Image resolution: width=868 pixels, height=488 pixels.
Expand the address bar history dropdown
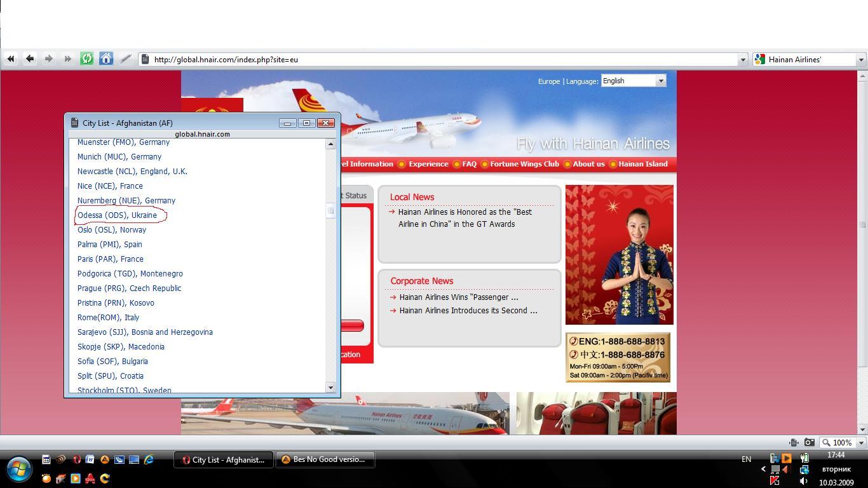(x=742, y=60)
